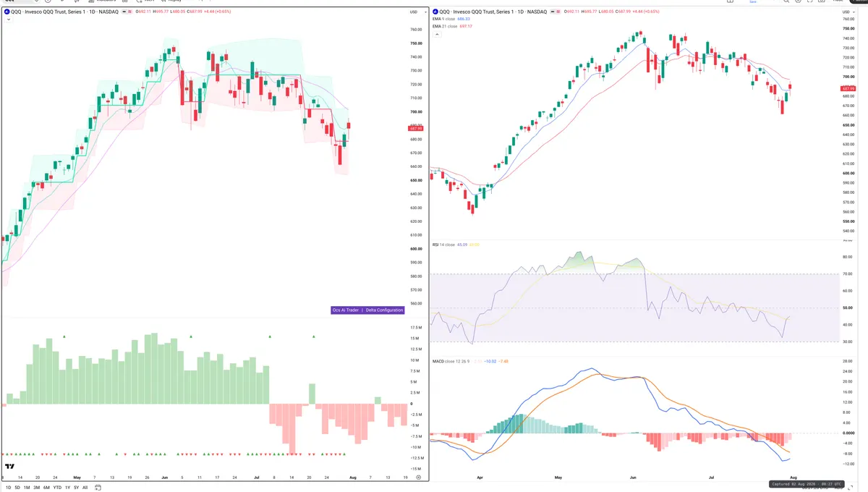868x492 pixels.
Task: Select the MACD close 12 26 9 legend
Action: [x=451, y=361]
